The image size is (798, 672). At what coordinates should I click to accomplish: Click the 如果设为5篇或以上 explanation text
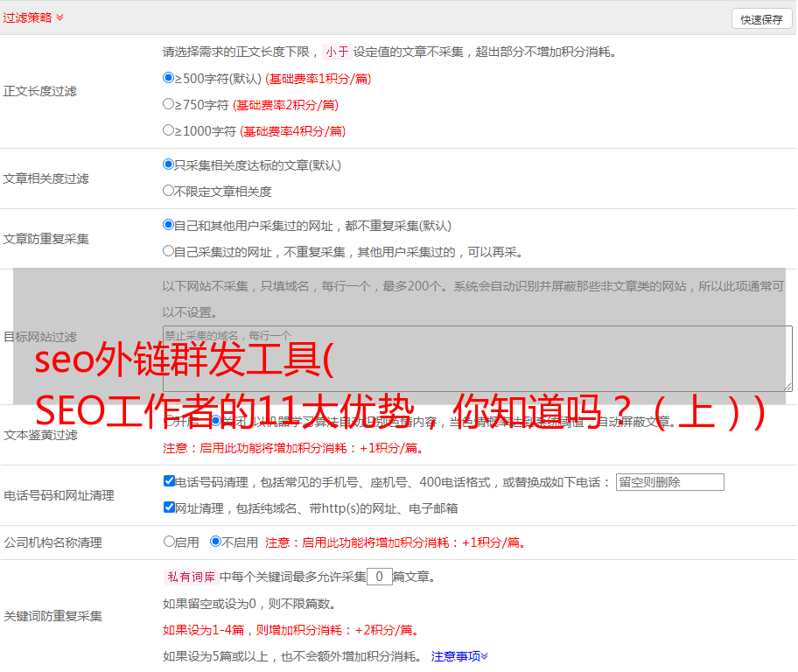pos(292,657)
